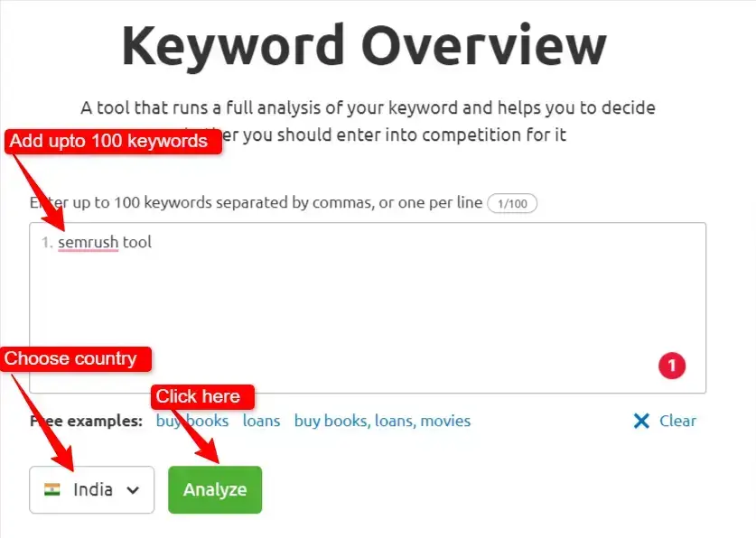This screenshot has height=538, width=756.
Task: Click the 1/100 keyword counter pill
Action: 512,202
